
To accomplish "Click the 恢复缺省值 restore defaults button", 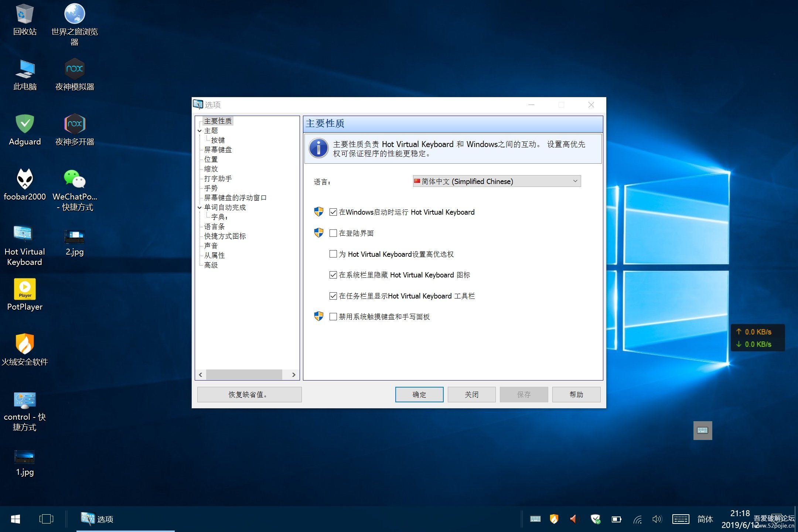I will (x=249, y=395).
